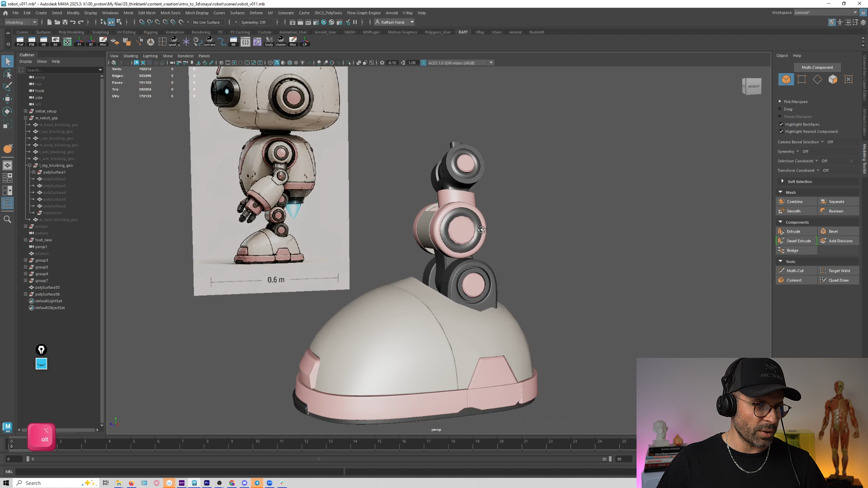Disable Highlight Nearest Component checkbox

click(781, 131)
